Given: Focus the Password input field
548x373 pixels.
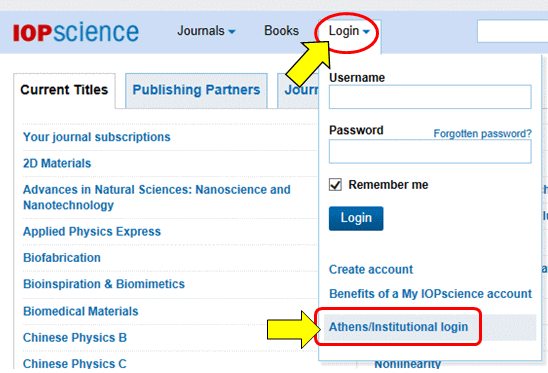Looking at the screenshot, I should pos(430,151).
